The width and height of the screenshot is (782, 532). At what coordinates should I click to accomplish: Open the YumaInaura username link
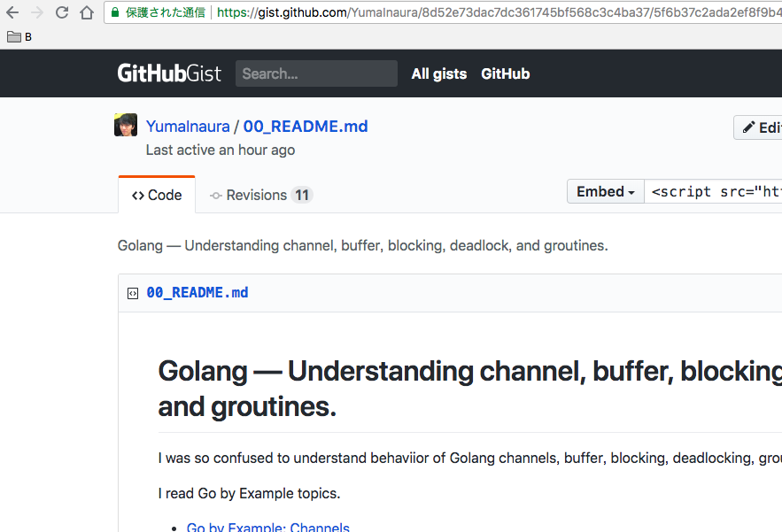[x=188, y=127]
